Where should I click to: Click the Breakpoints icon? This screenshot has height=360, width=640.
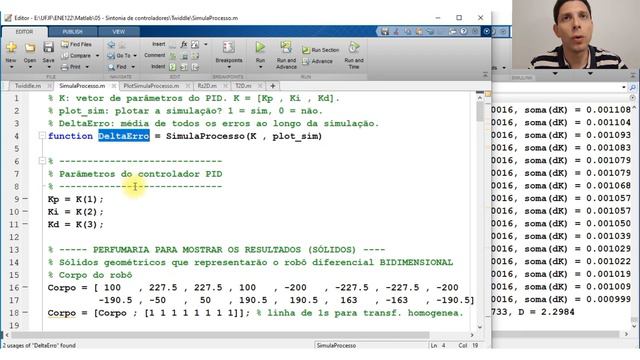pos(229,47)
